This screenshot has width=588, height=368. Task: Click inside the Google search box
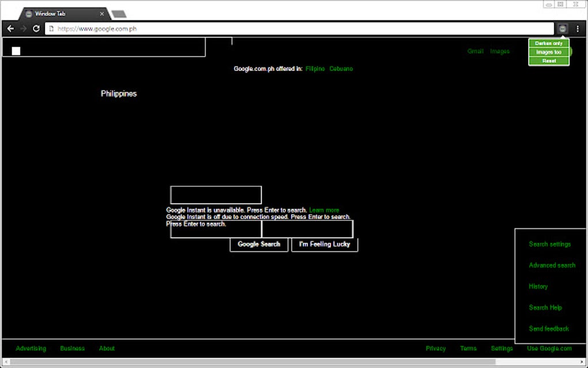point(216,194)
